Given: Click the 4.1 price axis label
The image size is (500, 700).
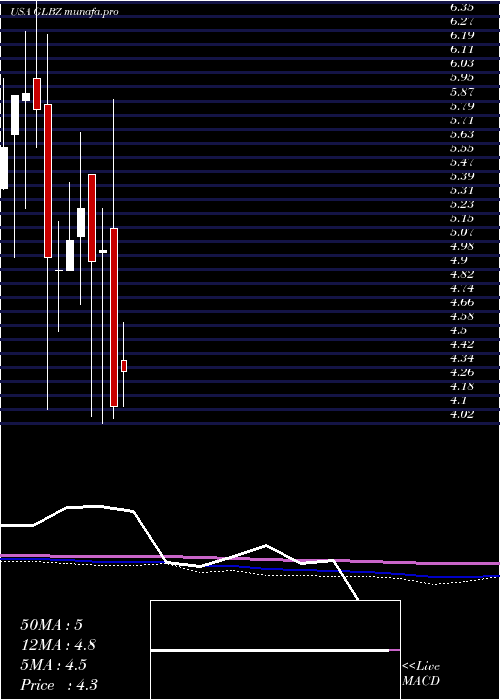Looking at the screenshot, I should pyautogui.click(x=458, y=401).
